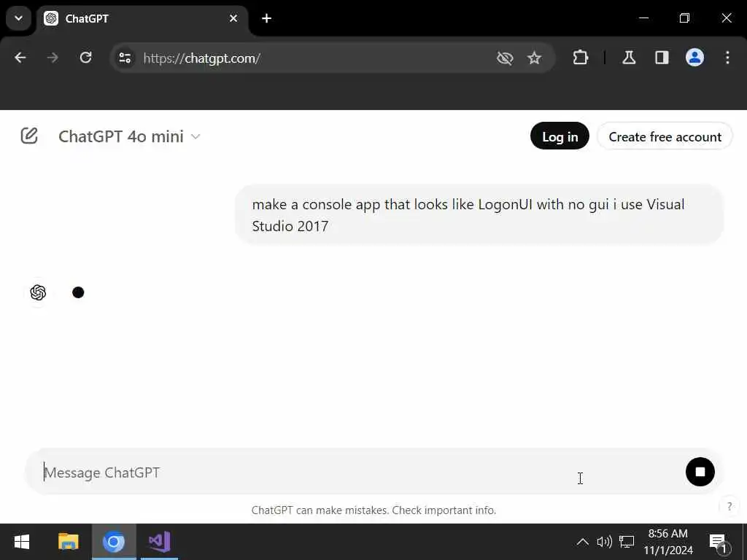Toggle the browser side panel
Screen dimensions: 747x560
click(662, 58)
